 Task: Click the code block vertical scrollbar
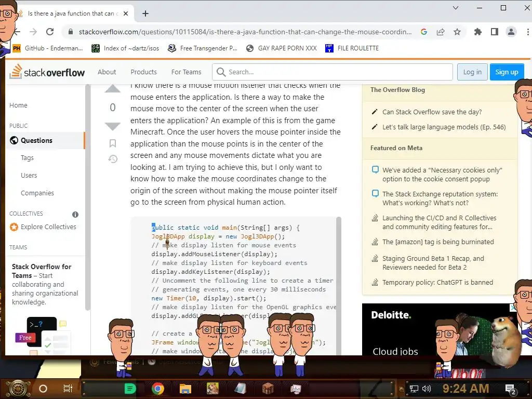click(338, 285)
